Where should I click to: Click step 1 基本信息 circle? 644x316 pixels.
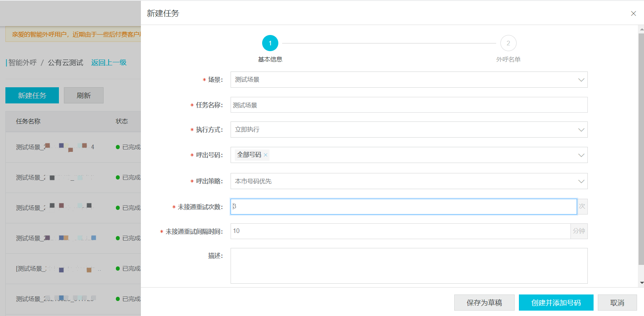[x=270, y=43]
